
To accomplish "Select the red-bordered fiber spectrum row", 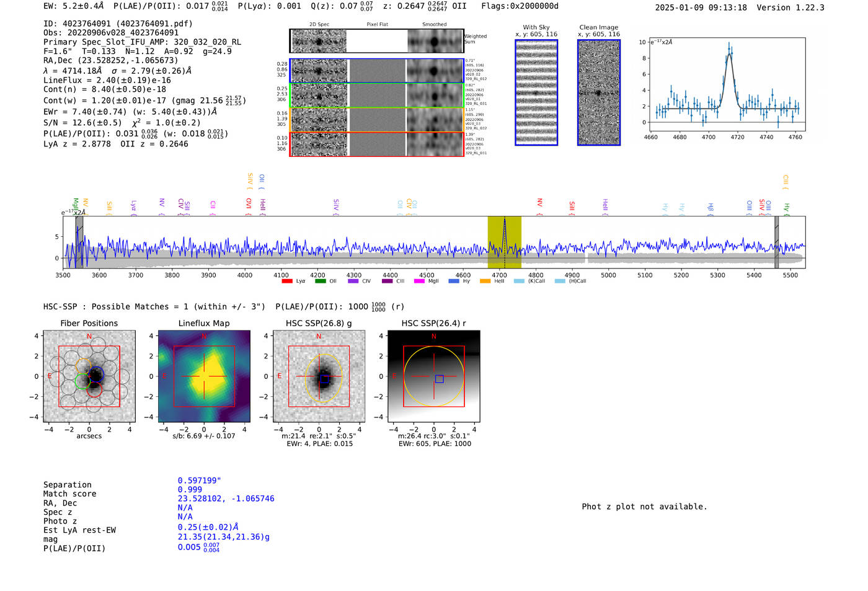I will 376,144.
